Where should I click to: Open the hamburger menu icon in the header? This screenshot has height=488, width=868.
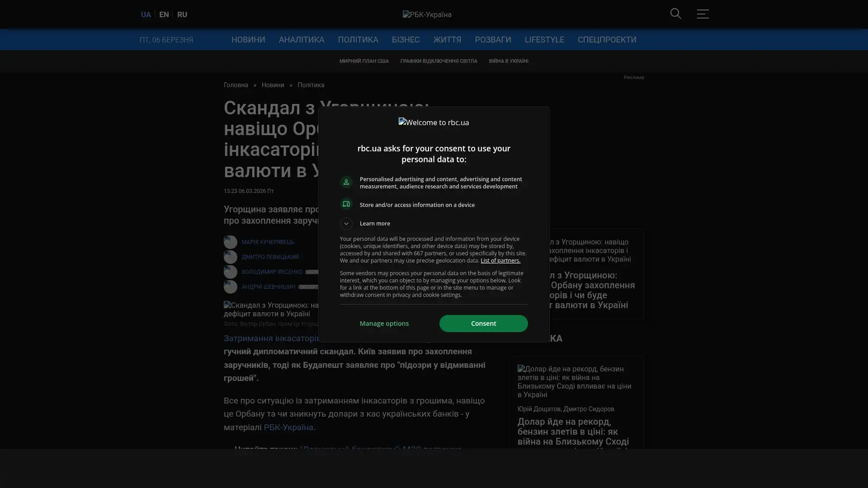coord(703,14)
